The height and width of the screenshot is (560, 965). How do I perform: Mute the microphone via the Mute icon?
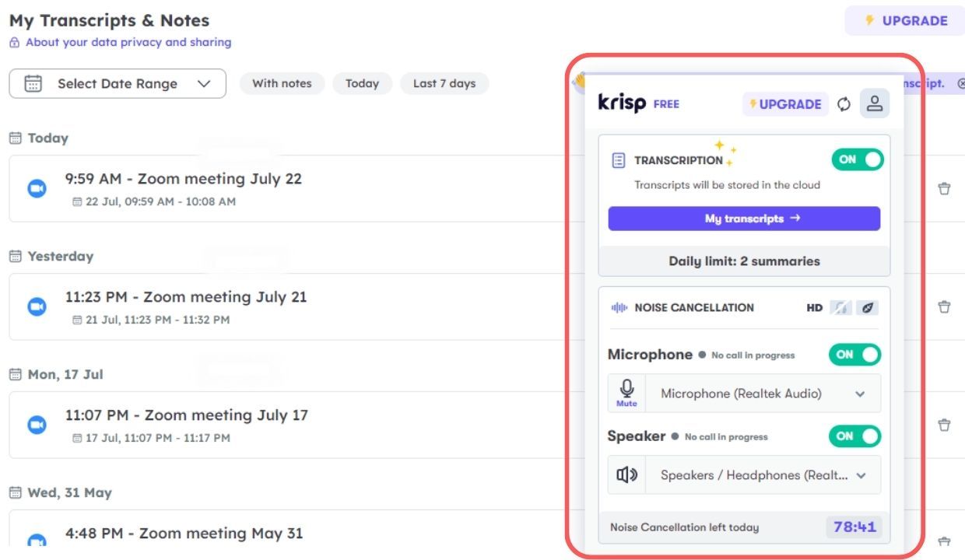coord(626,393)
